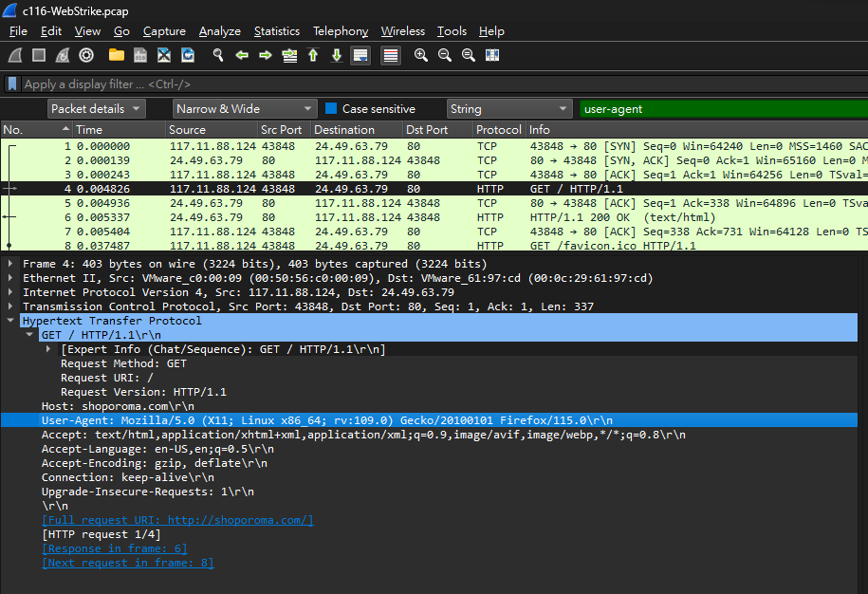Open the Telephony menu
The image size is (868, 594).
coord(341,31)
